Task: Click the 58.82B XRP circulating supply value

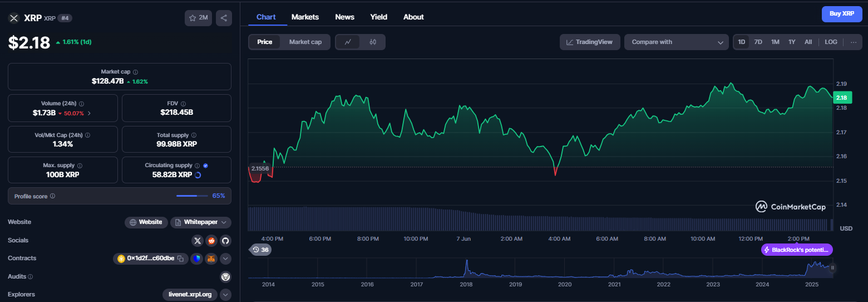Action: pos(171,175)
